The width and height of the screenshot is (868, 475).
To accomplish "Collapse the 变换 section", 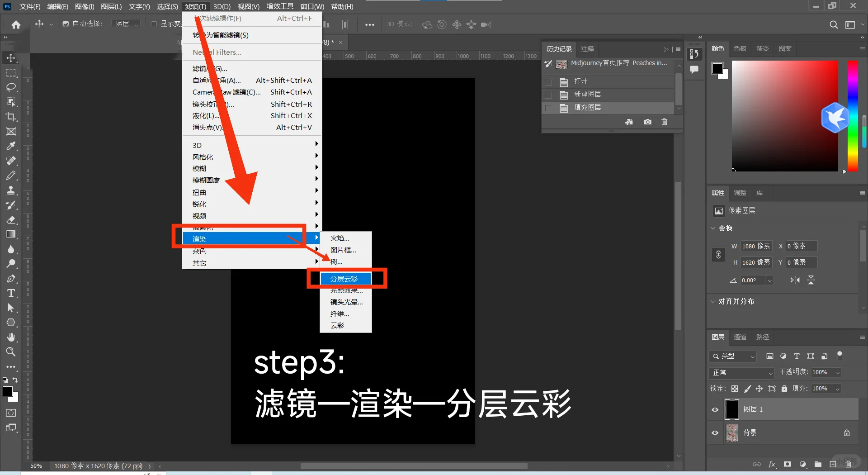I will (x=713, y=228).
